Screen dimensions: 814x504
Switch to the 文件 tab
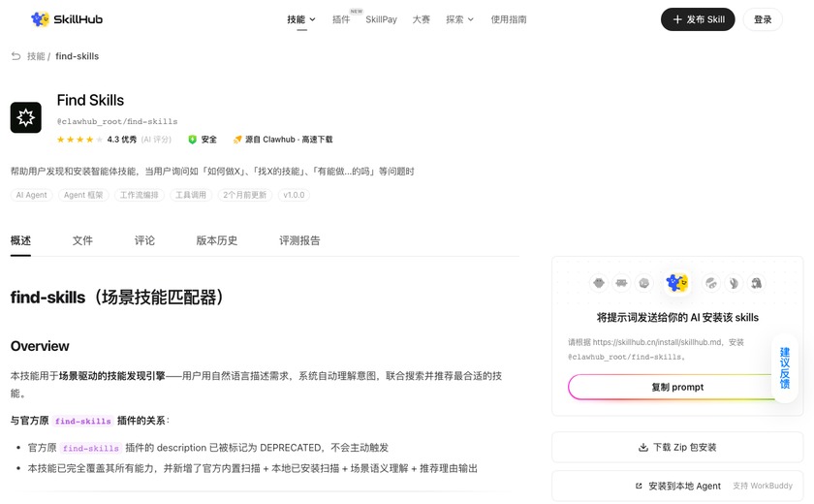point(82,240)
